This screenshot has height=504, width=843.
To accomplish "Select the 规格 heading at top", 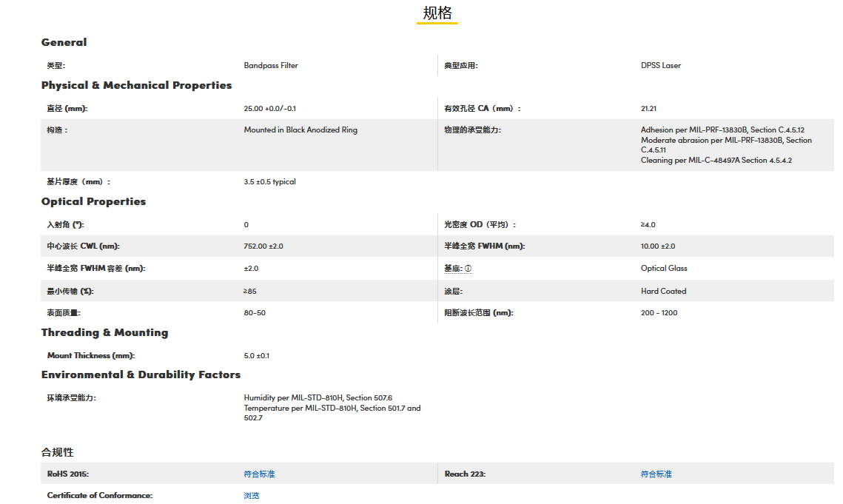I will pyautogui.click(x=437, y=13).
